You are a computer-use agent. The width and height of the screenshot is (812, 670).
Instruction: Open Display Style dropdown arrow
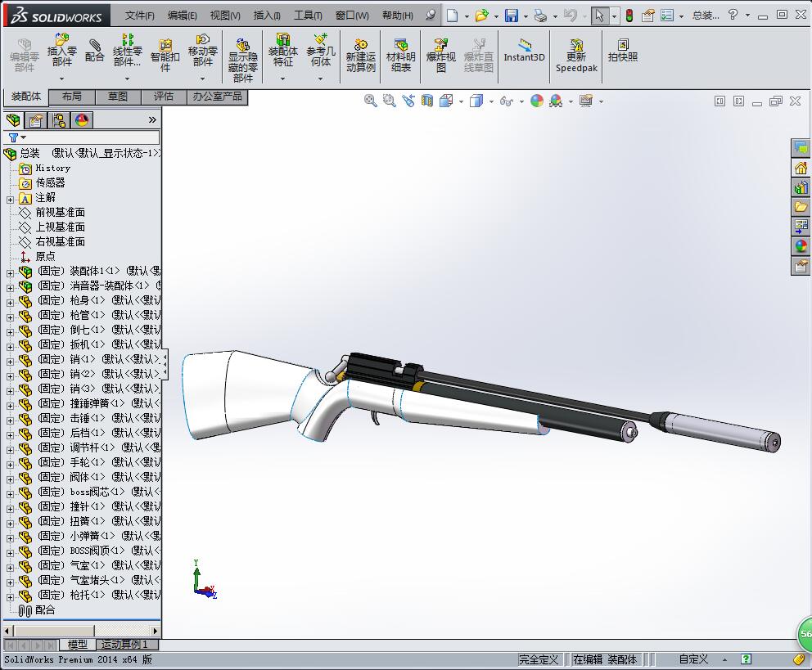(x=491, y=101)
